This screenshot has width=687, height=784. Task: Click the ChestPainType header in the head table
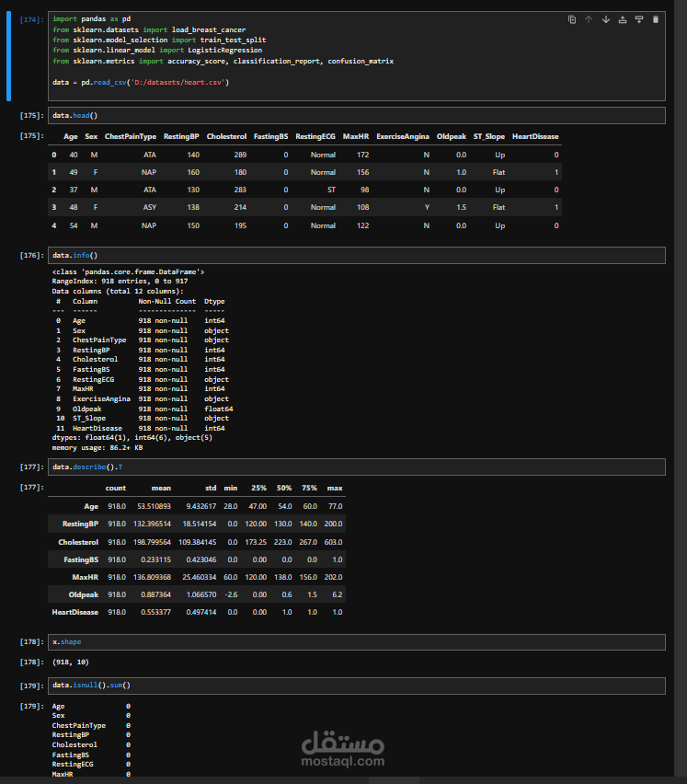pos(131,136)
